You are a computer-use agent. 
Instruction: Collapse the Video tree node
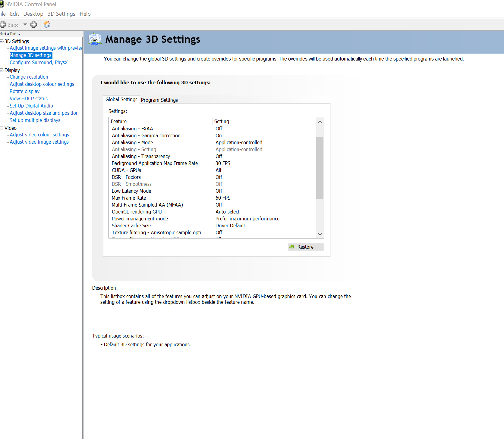[2, 128]
